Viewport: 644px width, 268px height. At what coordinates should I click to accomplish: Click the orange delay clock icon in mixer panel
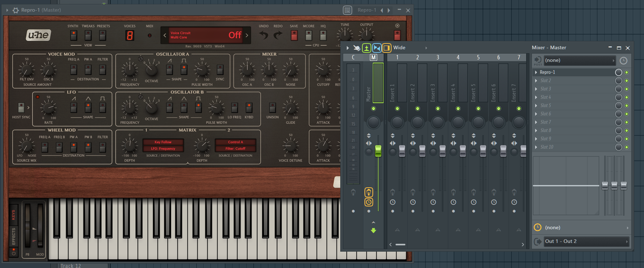pos(537,227)
